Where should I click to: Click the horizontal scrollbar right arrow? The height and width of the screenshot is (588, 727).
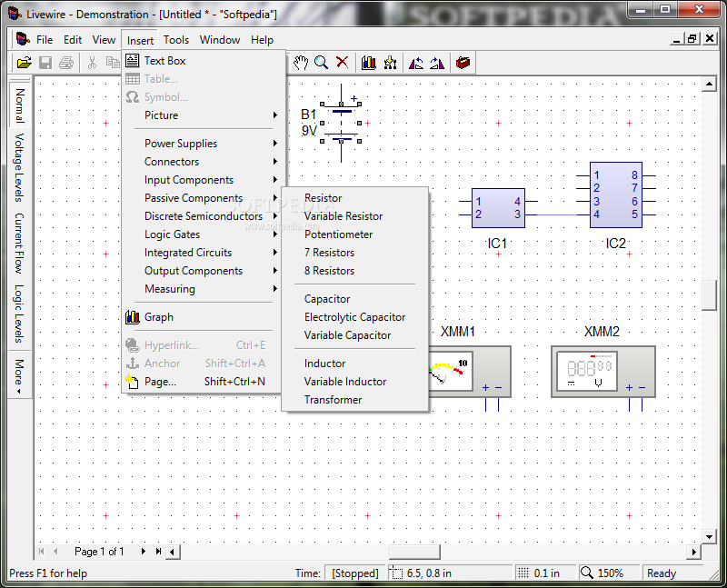tap(693, 552)
